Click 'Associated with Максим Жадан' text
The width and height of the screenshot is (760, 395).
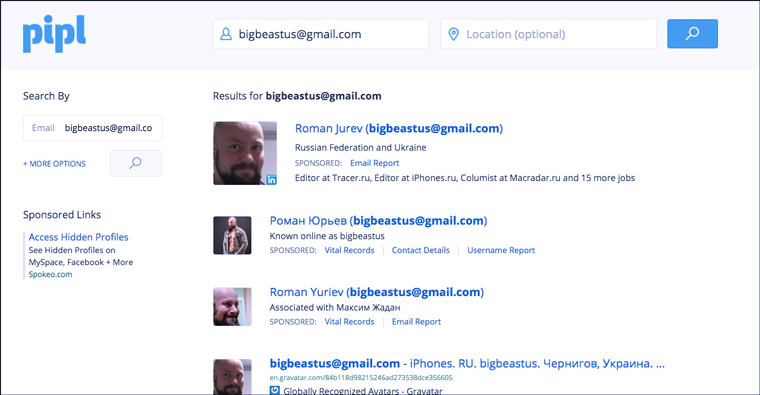(335, 307)
